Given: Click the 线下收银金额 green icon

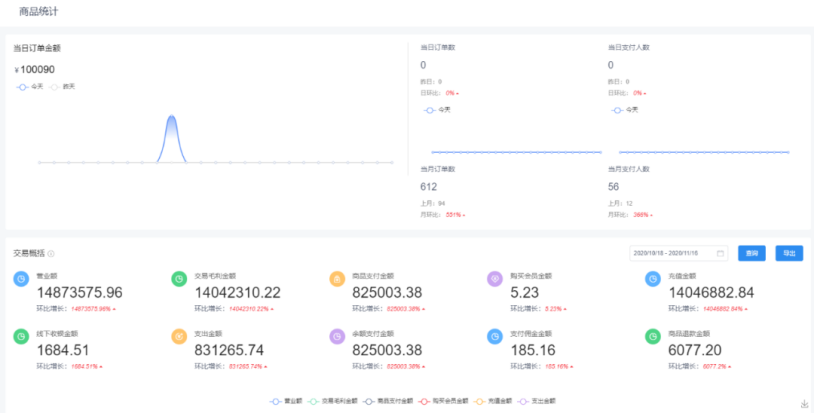Looking at the screenshot, I should (20, 337).
